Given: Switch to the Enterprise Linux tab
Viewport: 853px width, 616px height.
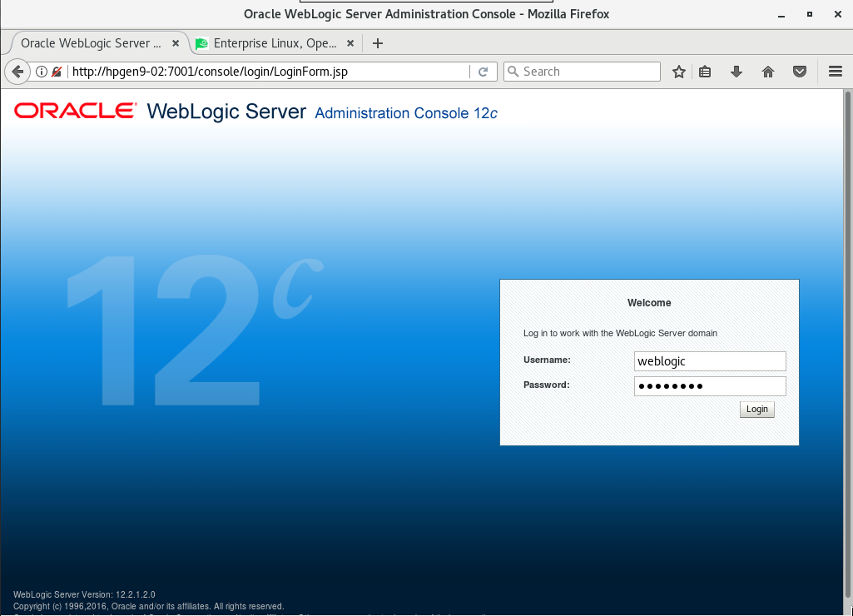Looking at the screenshot, I should 266,43.
